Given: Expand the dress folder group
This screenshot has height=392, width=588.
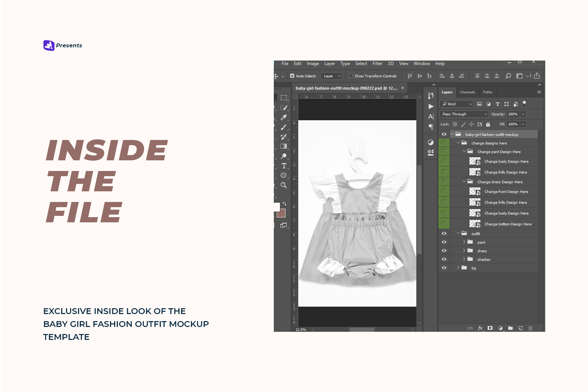Looking at the screenshot, I should [x=464, y=251].
